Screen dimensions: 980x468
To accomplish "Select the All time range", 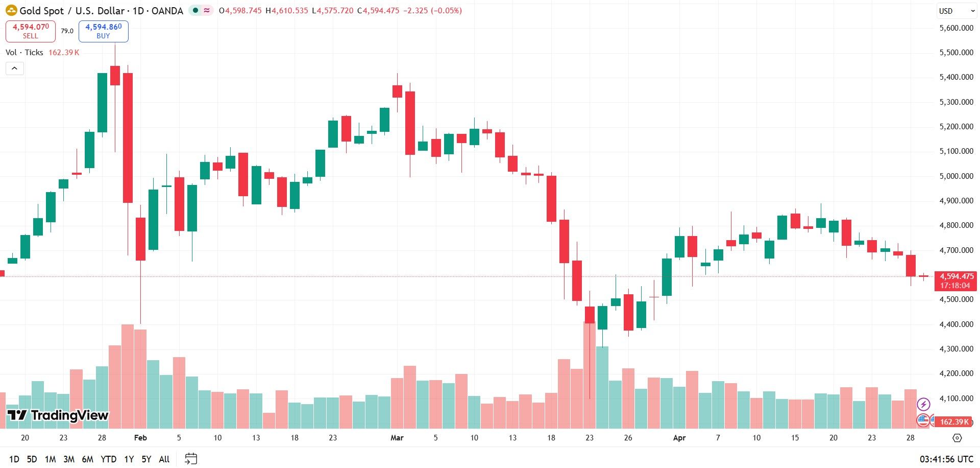I will point(164,459).
